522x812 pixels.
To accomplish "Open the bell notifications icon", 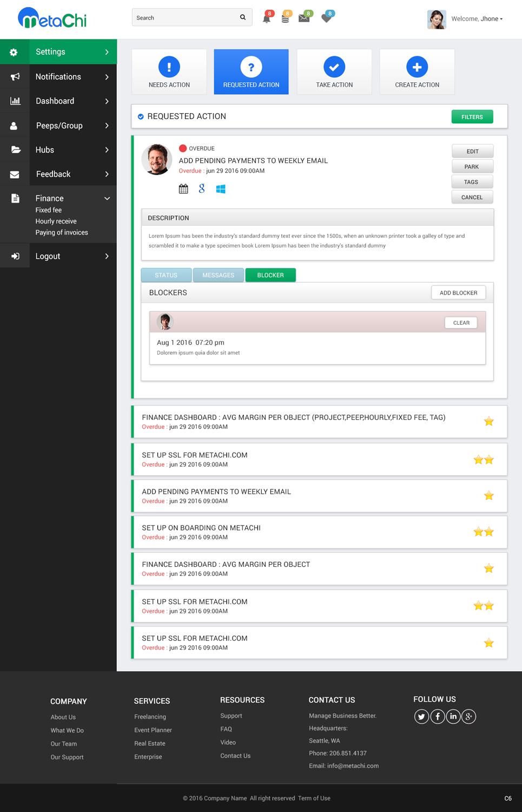I will (266, 18).
